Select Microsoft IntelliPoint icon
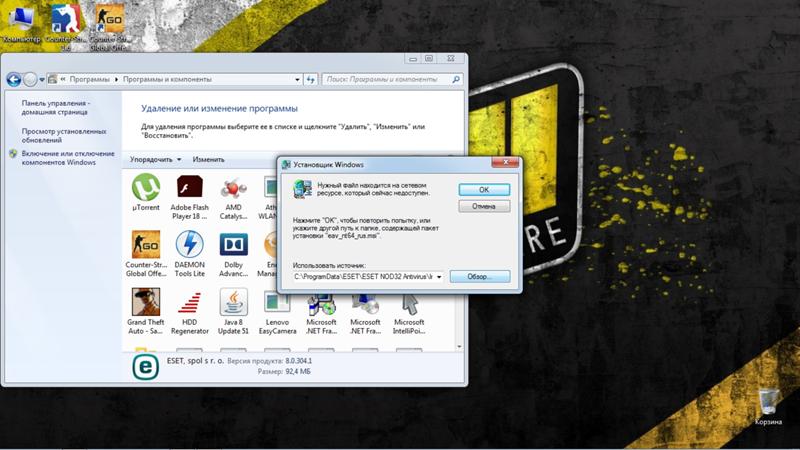The height and width of the screenshot is (450, 800). coord(409,304)
